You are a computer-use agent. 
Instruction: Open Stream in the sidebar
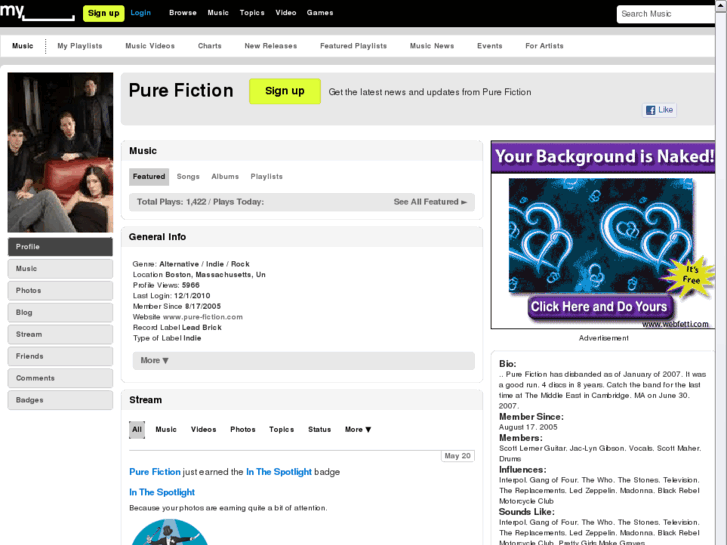coord(60,334)
